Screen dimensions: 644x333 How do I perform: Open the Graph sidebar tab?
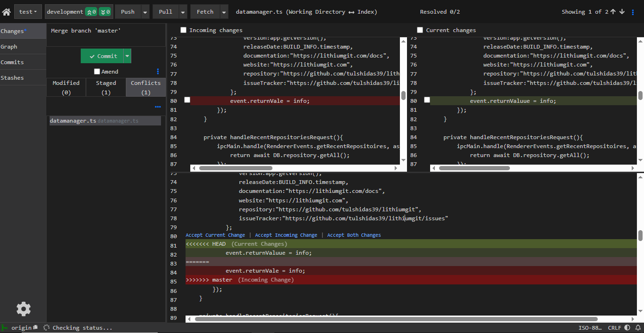(23, 47)
